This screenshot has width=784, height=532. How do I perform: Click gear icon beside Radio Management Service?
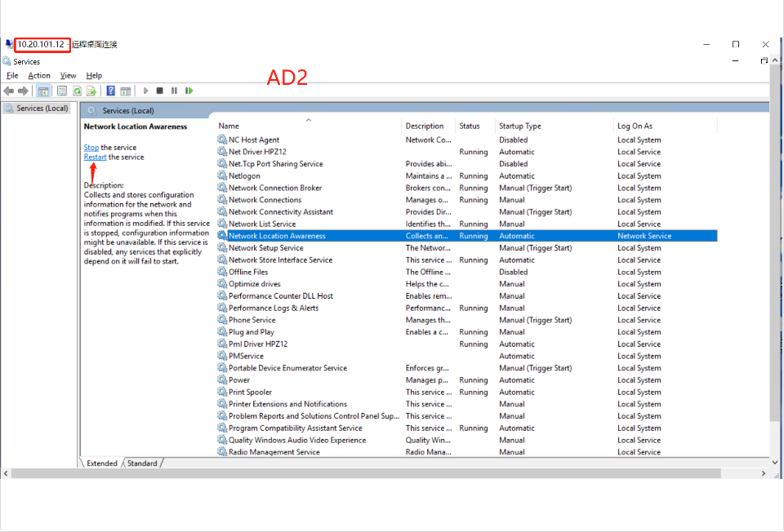coord(222,451)
